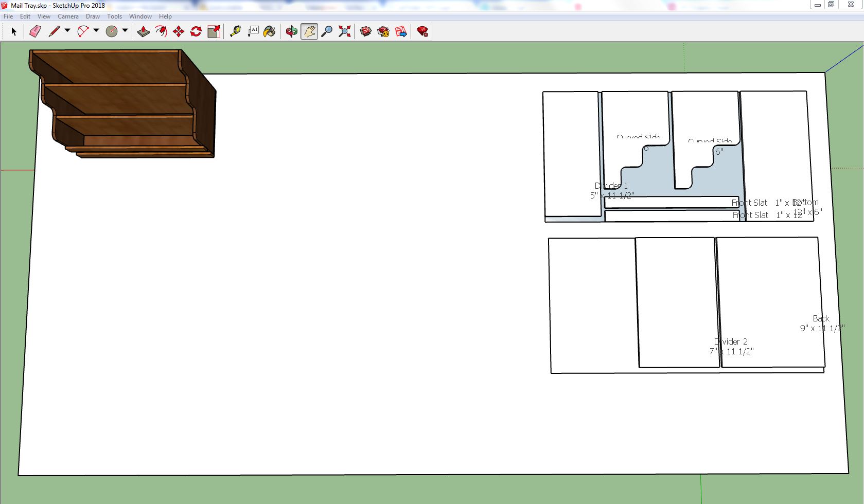The width and height of the screenshot is (864, 504).
Task: Open the File menu
Action: click(x=8, y=16)
